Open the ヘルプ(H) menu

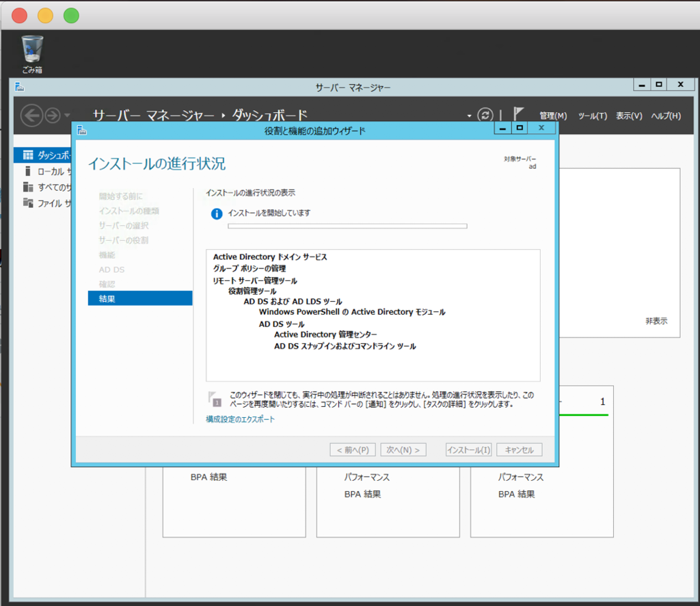coord(666,116)
